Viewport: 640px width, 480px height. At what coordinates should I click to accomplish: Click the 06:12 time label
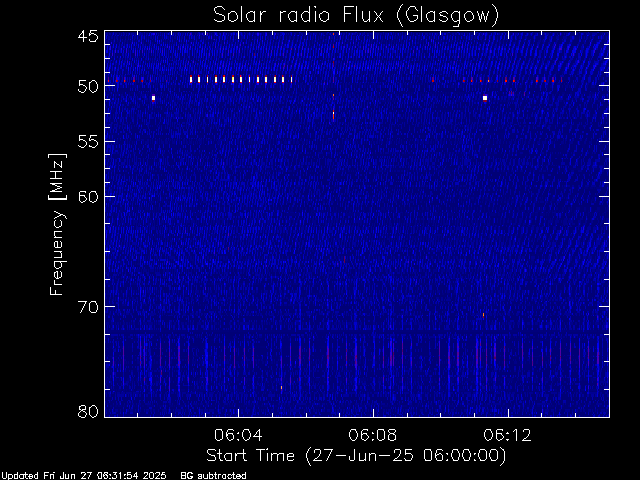click(x=507, y=435)
